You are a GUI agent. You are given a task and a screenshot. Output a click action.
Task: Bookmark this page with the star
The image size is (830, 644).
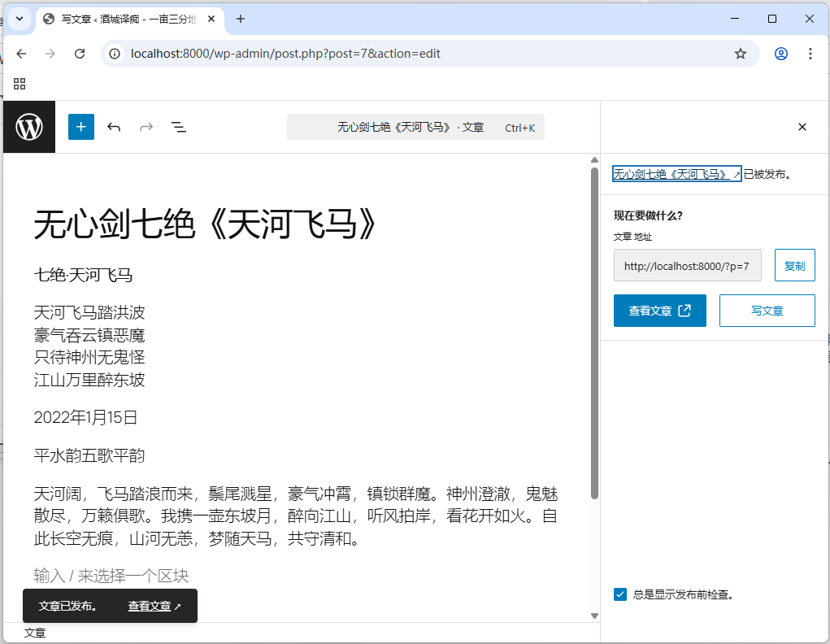[740, 54]
